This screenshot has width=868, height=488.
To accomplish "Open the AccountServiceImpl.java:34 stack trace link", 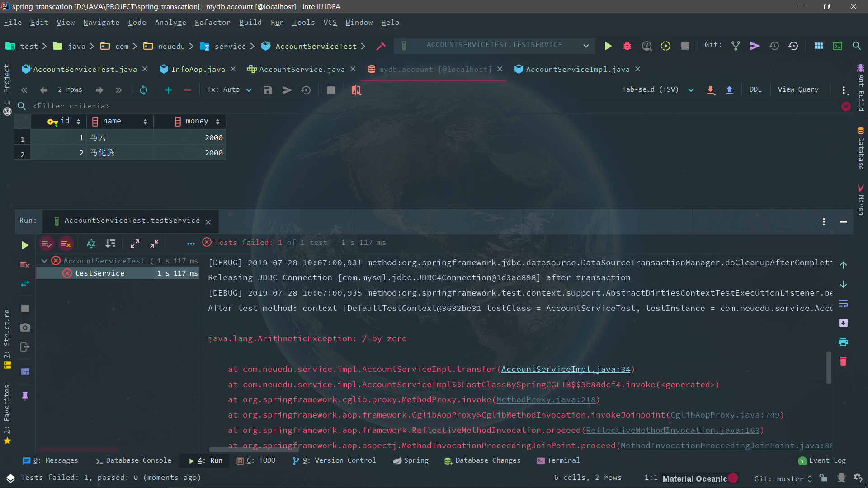I will pos(565,369).
